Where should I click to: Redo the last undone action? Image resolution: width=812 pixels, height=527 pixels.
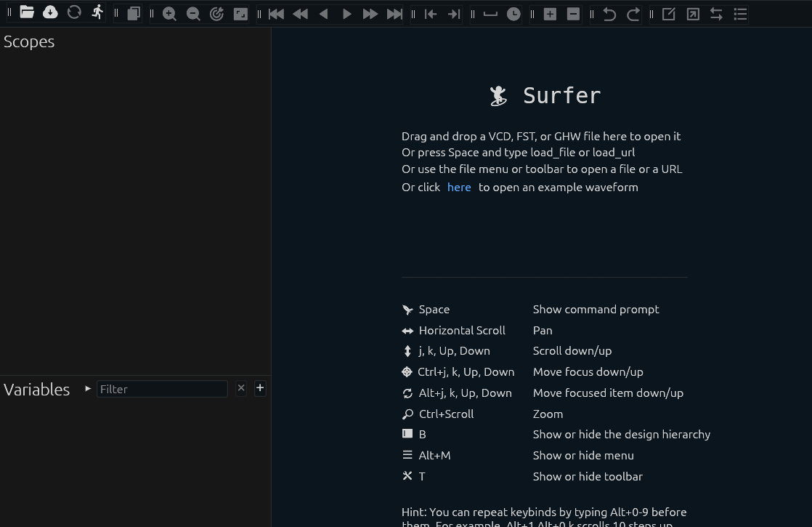pos(633,14)
